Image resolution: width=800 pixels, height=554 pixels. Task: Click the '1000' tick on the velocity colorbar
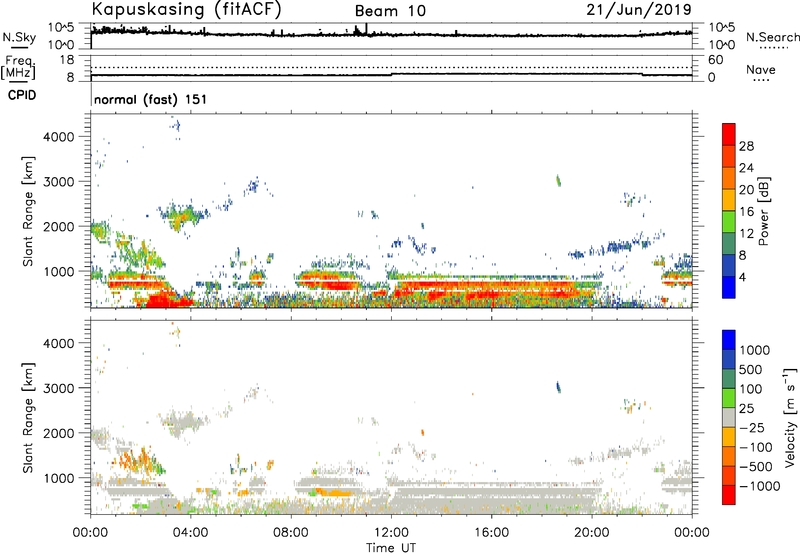(x=755, y=350)
